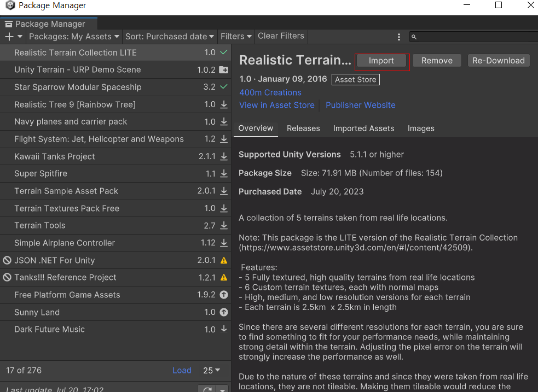
Task: Select the Package Manager window tab
Action: tap(49, 24)
